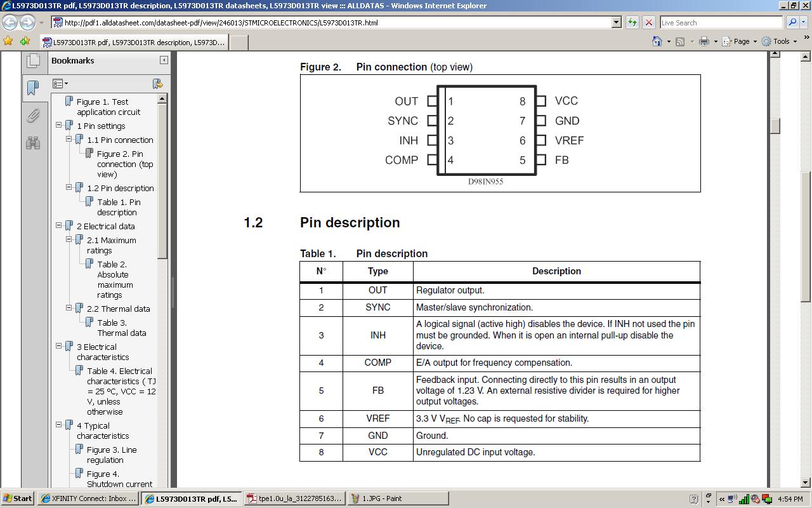The height and width of the screenshot is (508, 812).
Task: Collapse the '4 Typical characteristics' bookmark node
Action: (59, 425)
